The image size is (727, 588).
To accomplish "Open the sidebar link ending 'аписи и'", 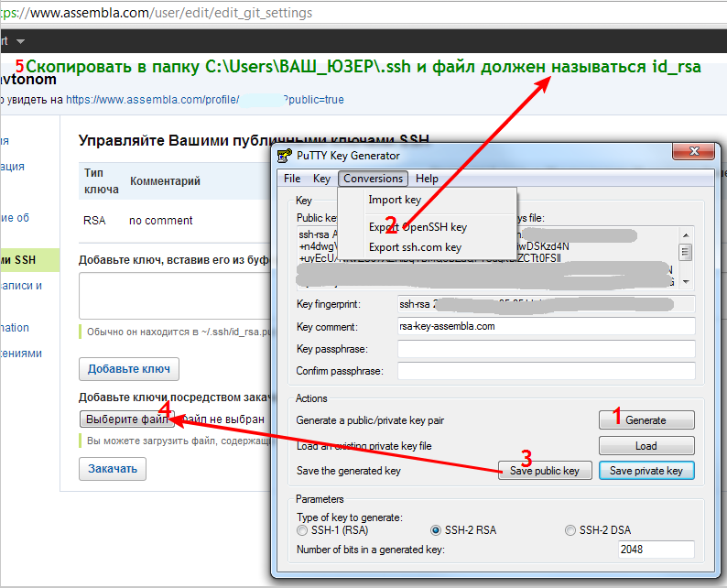I will pos(21,285).
